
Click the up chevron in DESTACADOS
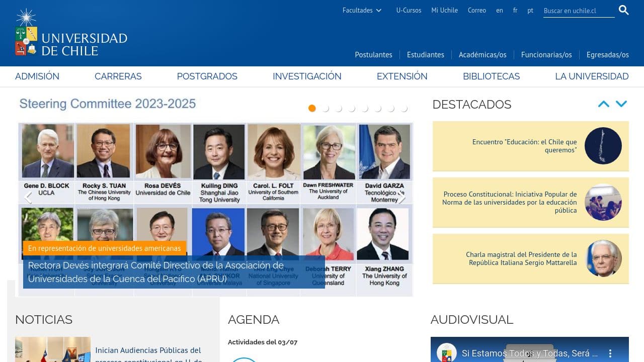[603, 104]
